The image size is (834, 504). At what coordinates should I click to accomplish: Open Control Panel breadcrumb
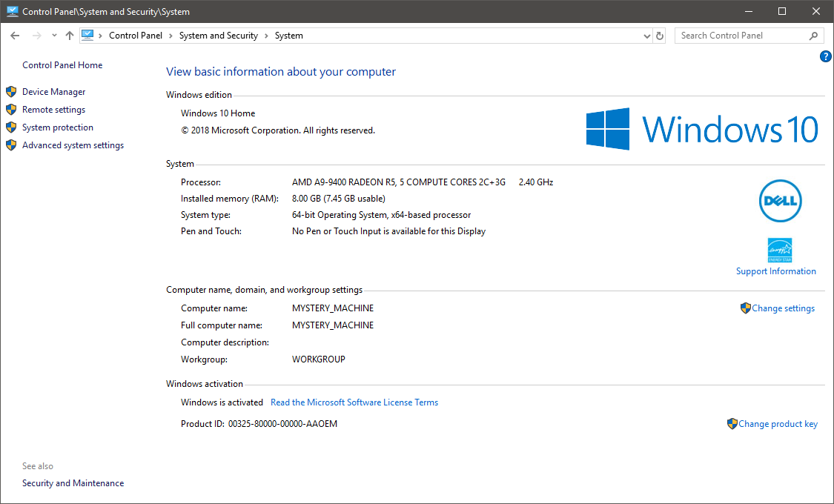[x=136, y=36]
